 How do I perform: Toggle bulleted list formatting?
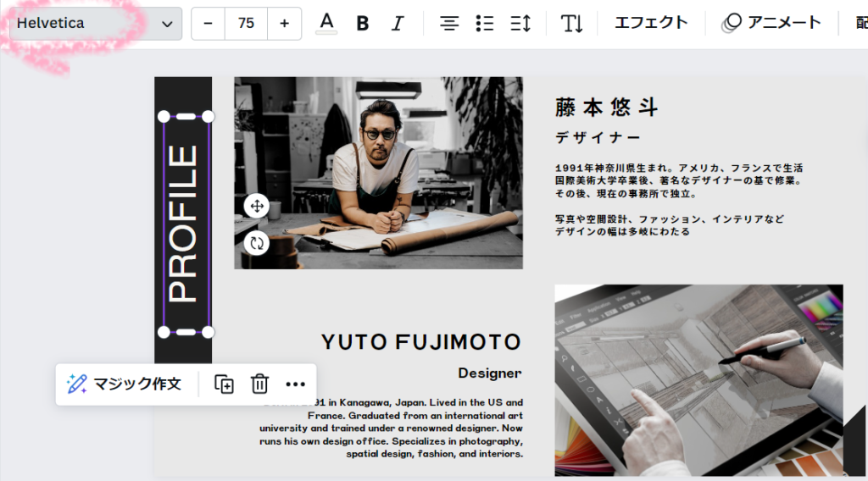[484, 23]
